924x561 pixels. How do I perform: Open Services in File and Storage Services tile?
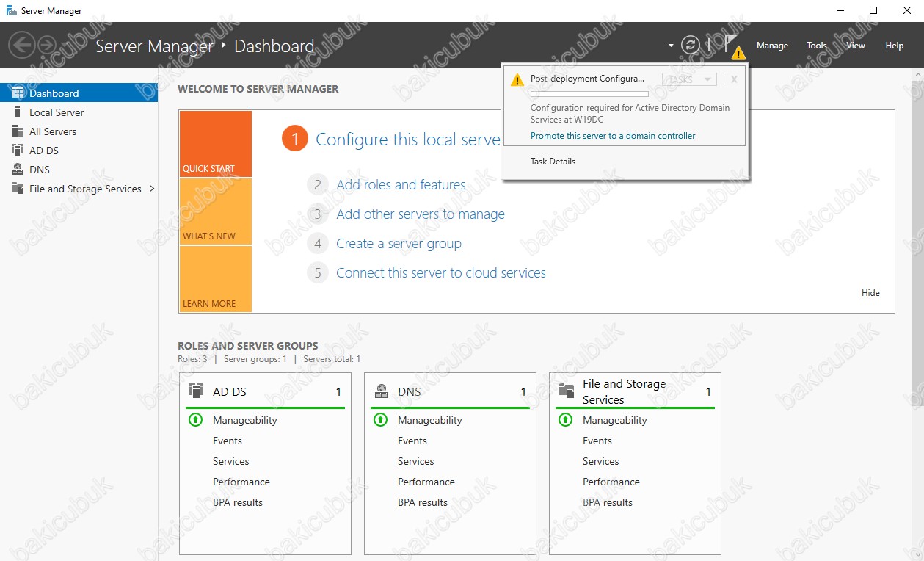601,462
